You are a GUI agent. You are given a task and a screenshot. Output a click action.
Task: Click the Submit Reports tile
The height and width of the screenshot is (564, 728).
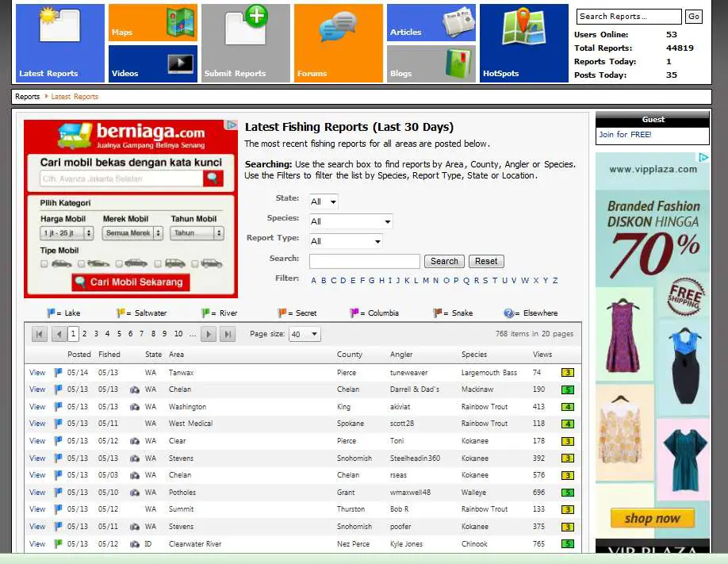(245, 43)
